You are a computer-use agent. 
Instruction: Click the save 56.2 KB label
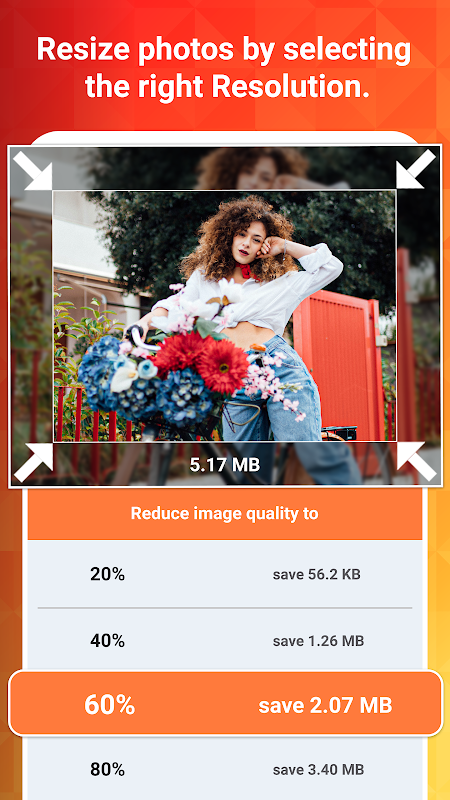pos(316,574)
